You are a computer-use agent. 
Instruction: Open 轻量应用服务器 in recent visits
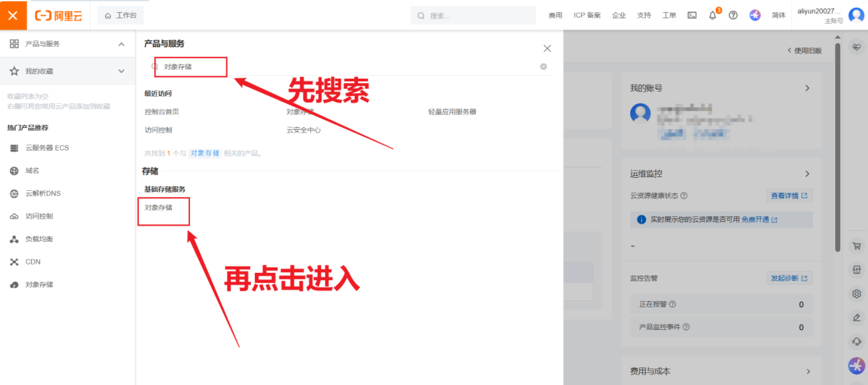[452, 112]
